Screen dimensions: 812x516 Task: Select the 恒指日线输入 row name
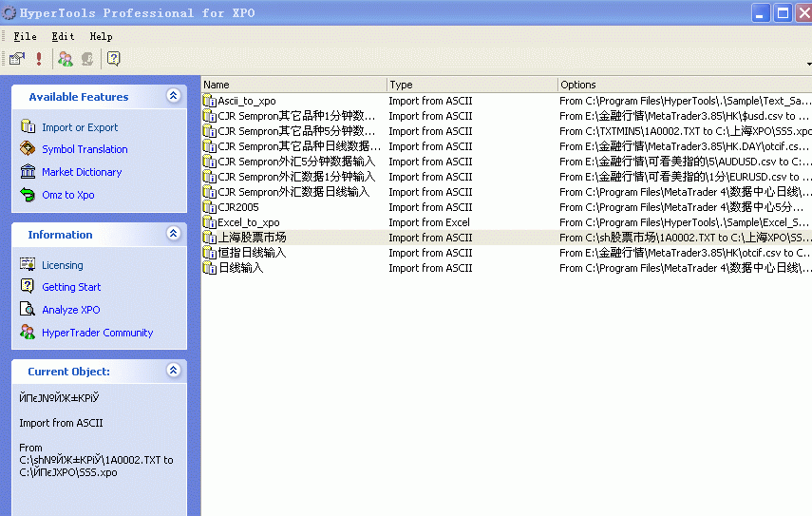(x=252, y=253)
